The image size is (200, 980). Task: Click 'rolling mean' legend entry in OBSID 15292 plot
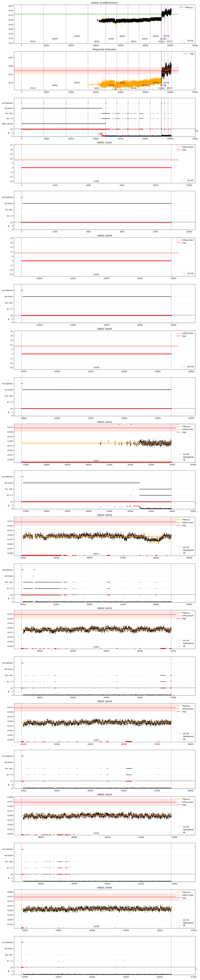[187, 147]
